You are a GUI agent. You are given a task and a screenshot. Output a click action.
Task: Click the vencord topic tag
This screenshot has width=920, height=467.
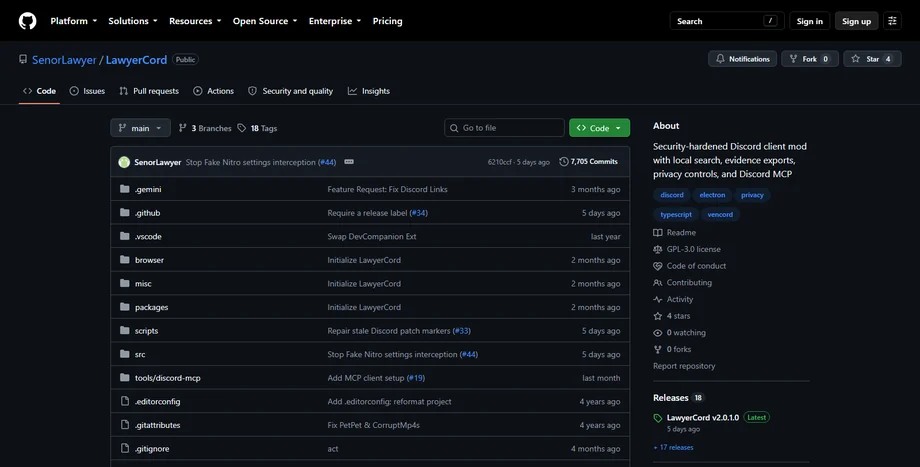pyautogui.click(x=720, y=215)
